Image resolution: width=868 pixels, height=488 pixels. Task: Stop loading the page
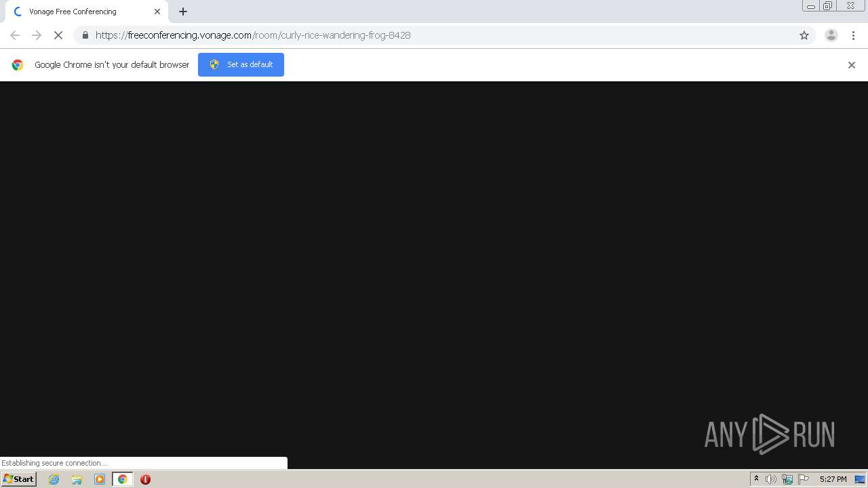click(x=58, y=35)
